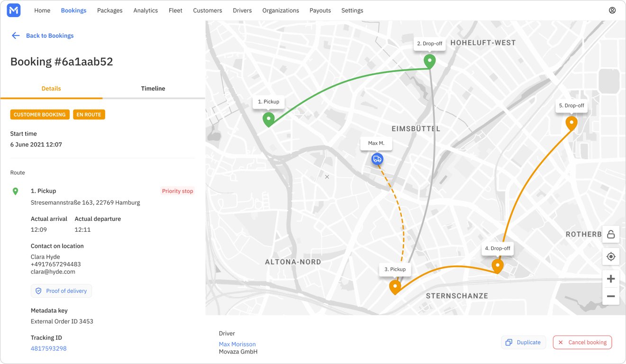626x364 pixels.
Task: Click the Max M. map label
Action: (x=376, y=143)
